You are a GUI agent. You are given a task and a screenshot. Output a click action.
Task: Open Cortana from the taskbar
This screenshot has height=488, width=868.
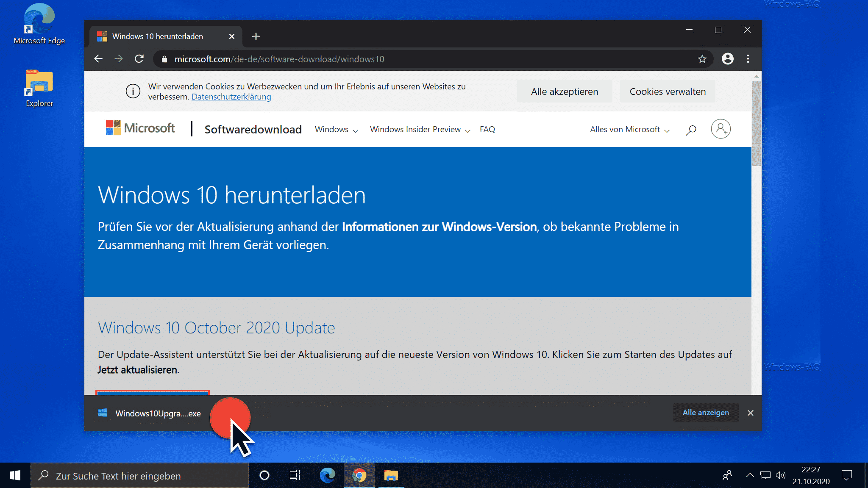coord(264,476)
